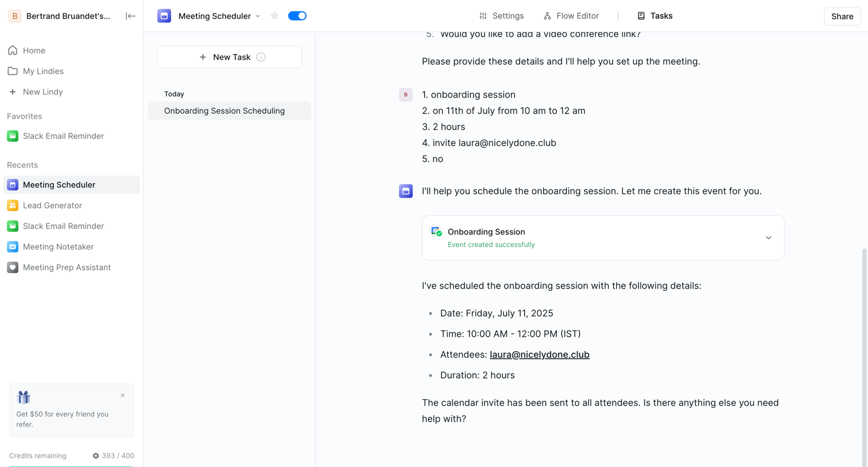Viewport: 868px width, 467px height.
Task: Collapse the sidebar with the arrow icon
Action: point(130,16)
